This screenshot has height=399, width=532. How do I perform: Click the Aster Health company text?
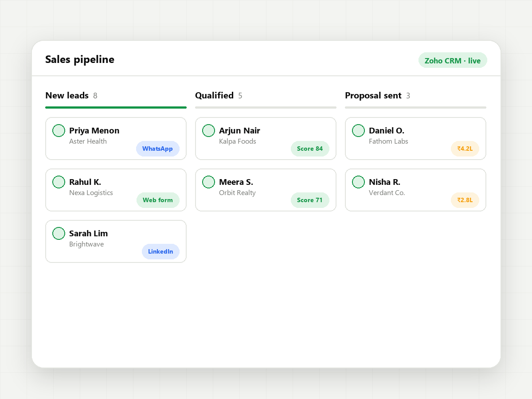88,141
